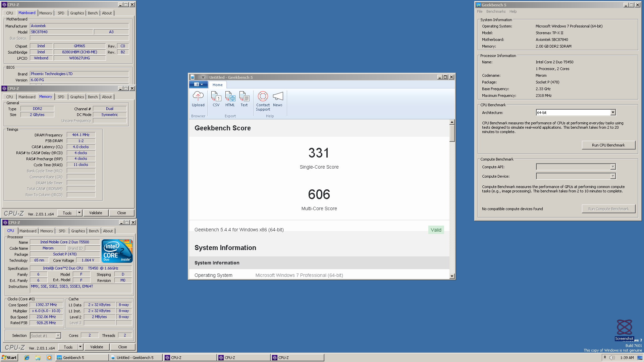Open CPU tab in top CPU-Z window

click(9, 13)
